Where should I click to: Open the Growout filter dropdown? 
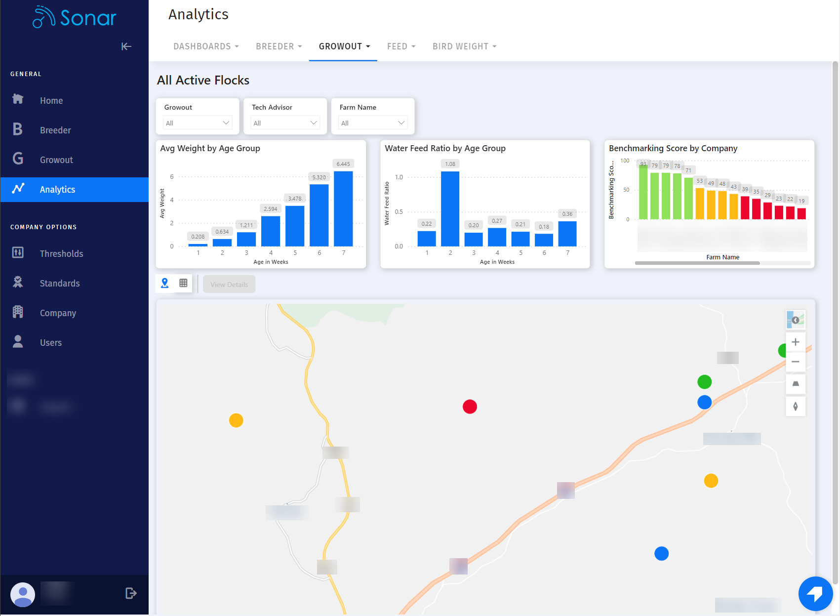(x=198, y=123)
